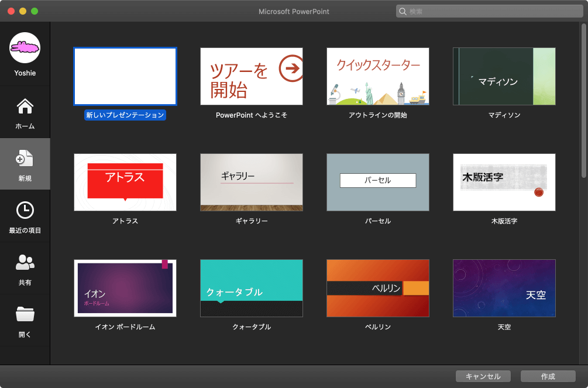Select the ギャラリー template thumbnail

coord(252,183)
